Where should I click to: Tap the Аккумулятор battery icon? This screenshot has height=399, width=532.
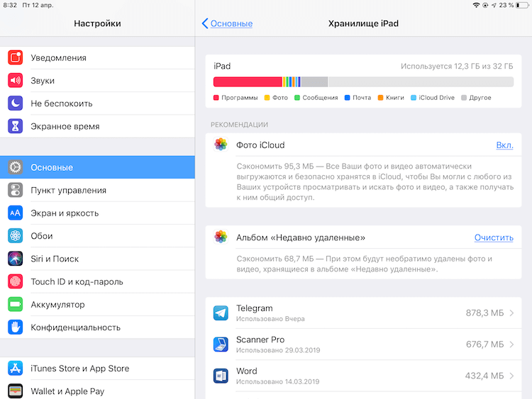[x=16, y=305]
